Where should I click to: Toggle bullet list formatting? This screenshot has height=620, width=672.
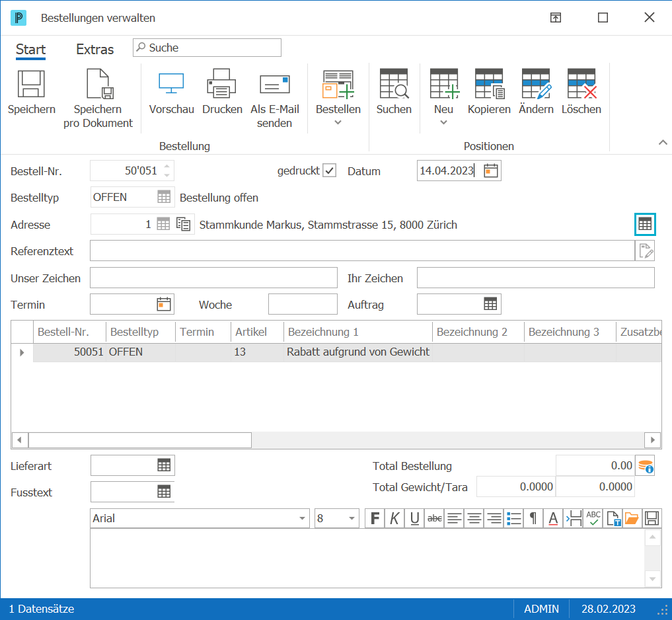point(514,518)
